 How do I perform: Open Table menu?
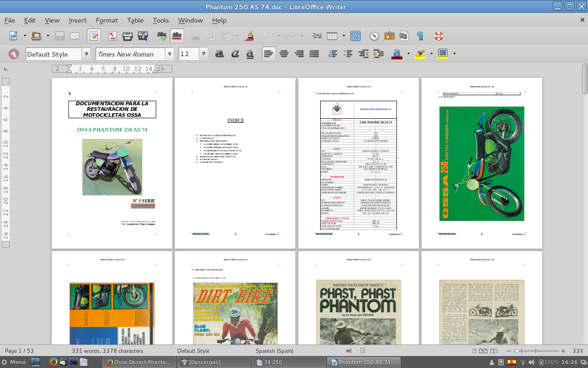click(136, 20)
